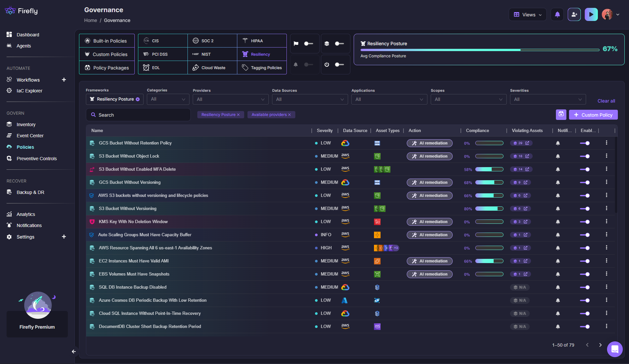Viewport: 629px width, 364px height.
Task: Click the plus icon next to Settings
Action: pyautogui.click(x=64, y=237)
